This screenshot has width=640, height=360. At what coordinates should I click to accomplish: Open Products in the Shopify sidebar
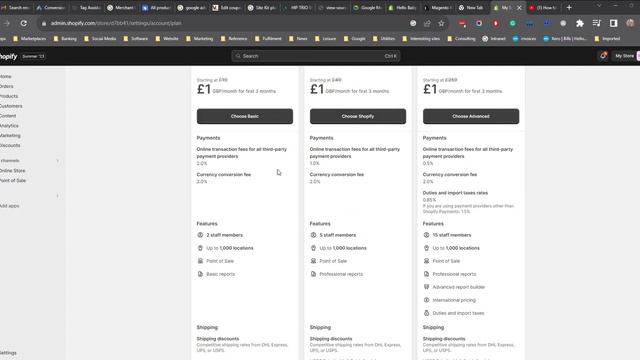9,96
